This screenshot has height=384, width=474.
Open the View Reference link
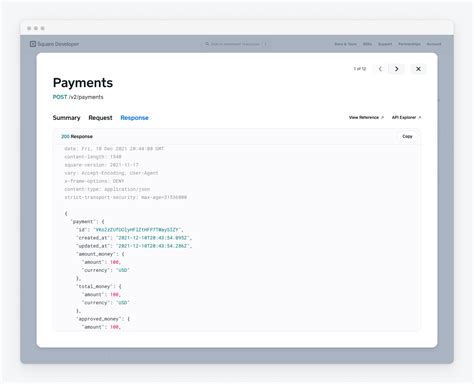point(366,117)
